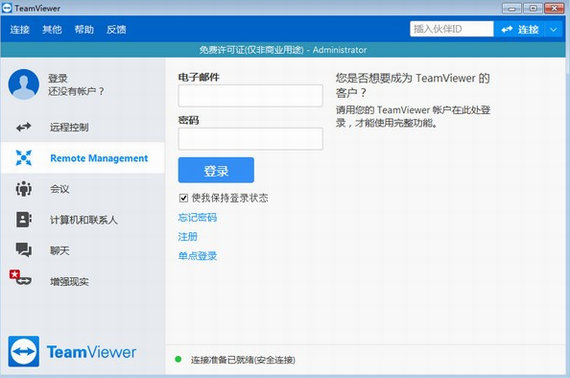Click the 登录 text beside the avatar
This screenshot has height=378, width=570.
(58, 78)
